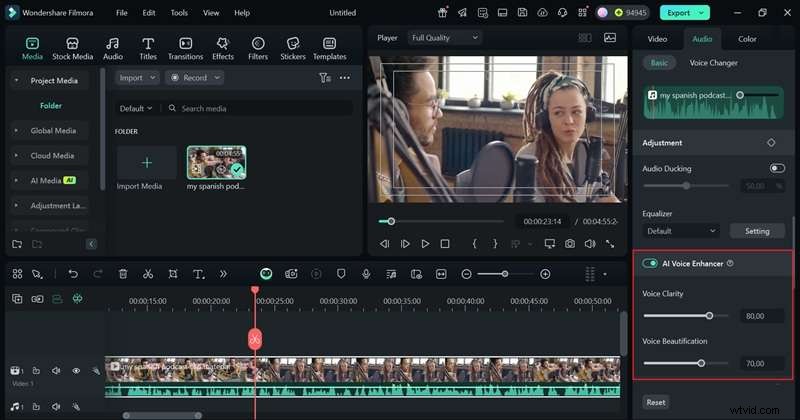The image size is (800, 420).
Task: Click the crop tool in timeline toolbar
Action: click(173, 274)
